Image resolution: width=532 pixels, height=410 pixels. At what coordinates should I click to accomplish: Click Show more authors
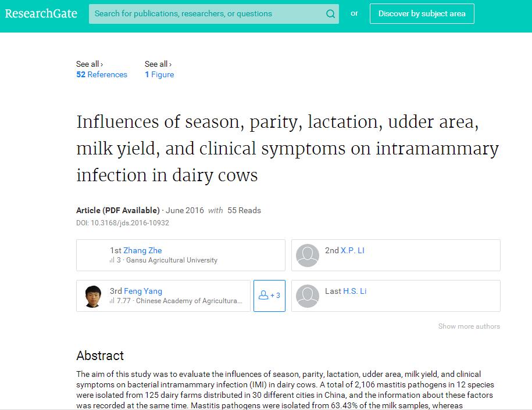tap(469, 326)
